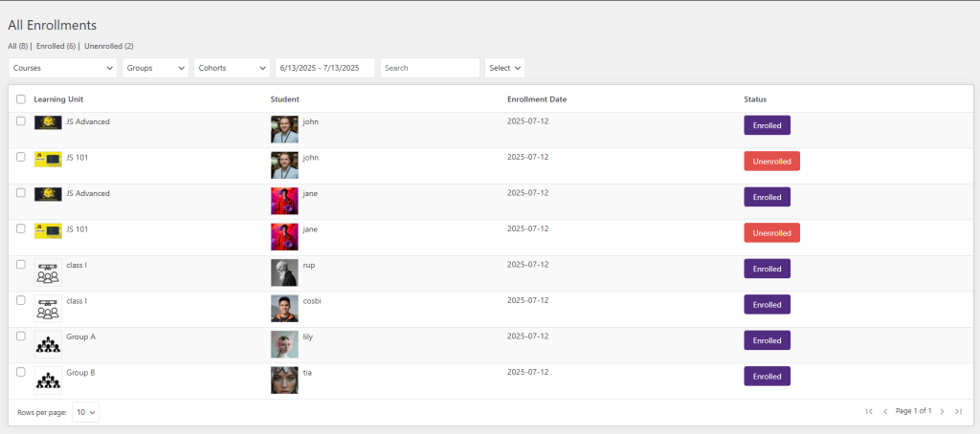Show the Enrolled (6) filter tab
This screenshot has height=434, width=980.
(x=56, y=46)
